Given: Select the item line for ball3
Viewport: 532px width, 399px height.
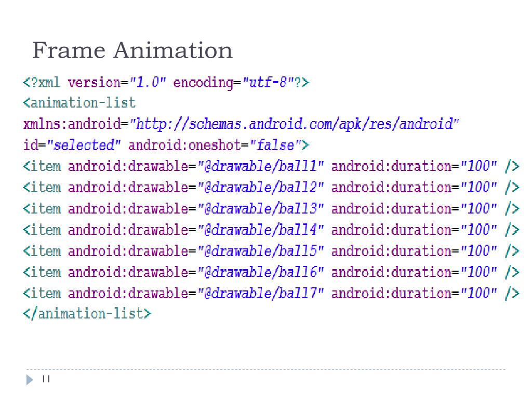Looking at the screenshot, I should click(271, 209).
